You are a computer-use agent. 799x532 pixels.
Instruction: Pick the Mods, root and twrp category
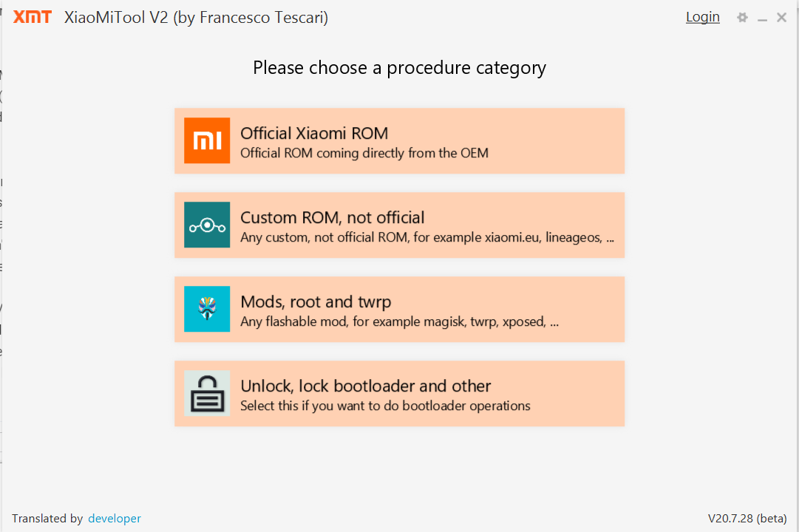316,302
